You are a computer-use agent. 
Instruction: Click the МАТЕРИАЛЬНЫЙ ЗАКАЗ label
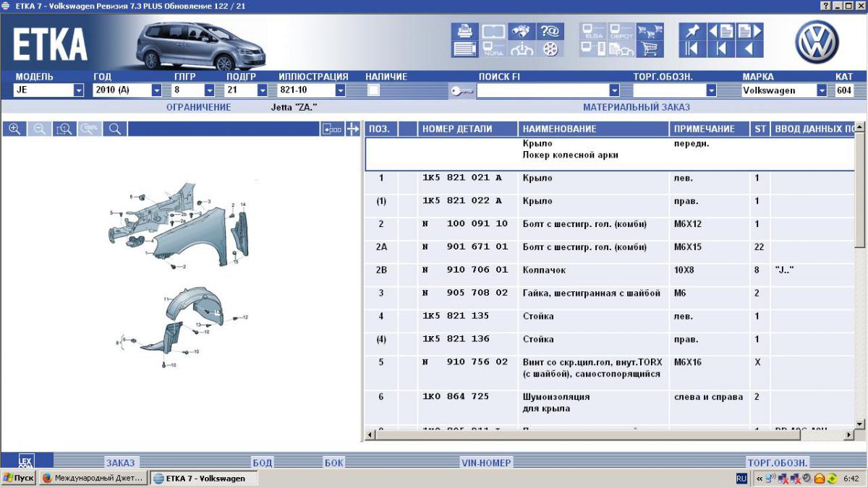click(x=637, y=107)
